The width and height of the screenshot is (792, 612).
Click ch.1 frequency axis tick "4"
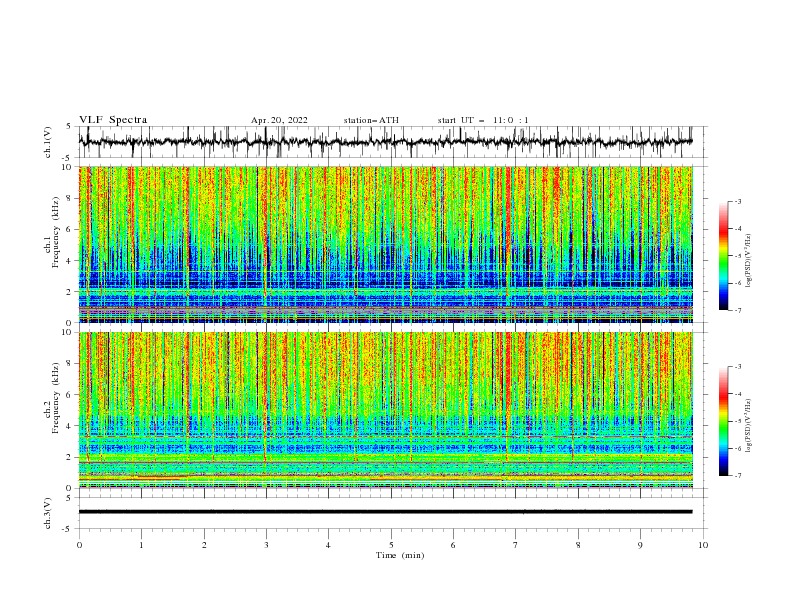click(x=71, y=261)
